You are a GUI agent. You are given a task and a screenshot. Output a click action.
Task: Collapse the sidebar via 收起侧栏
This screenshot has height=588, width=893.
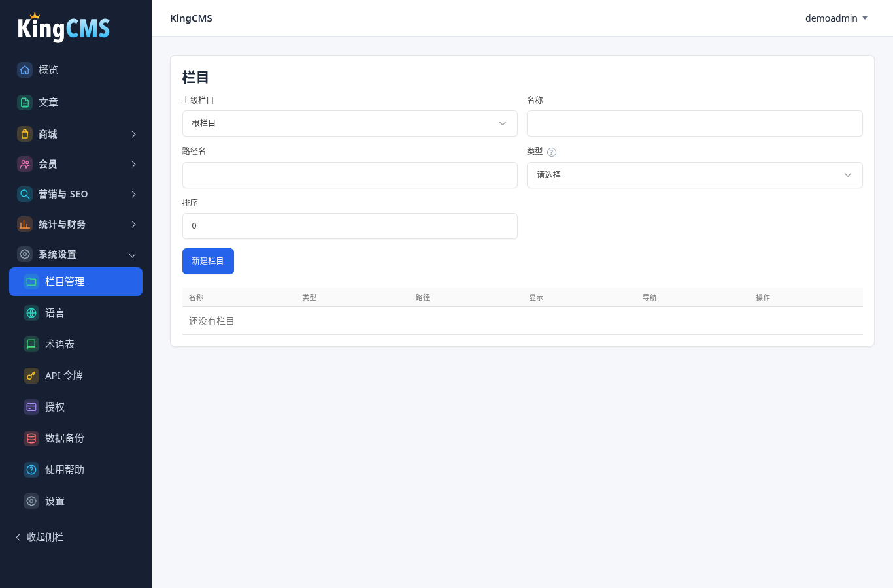39,537
